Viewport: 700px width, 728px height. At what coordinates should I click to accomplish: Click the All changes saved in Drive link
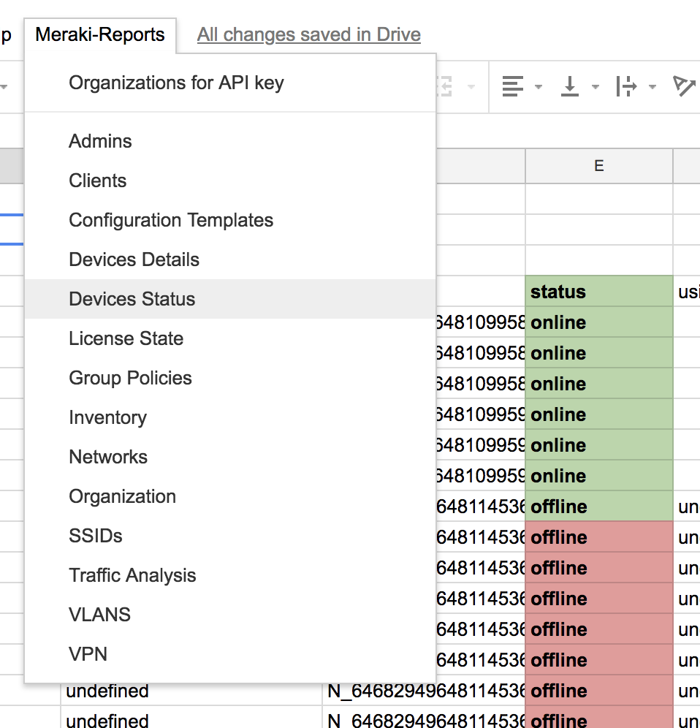point(308,34)
